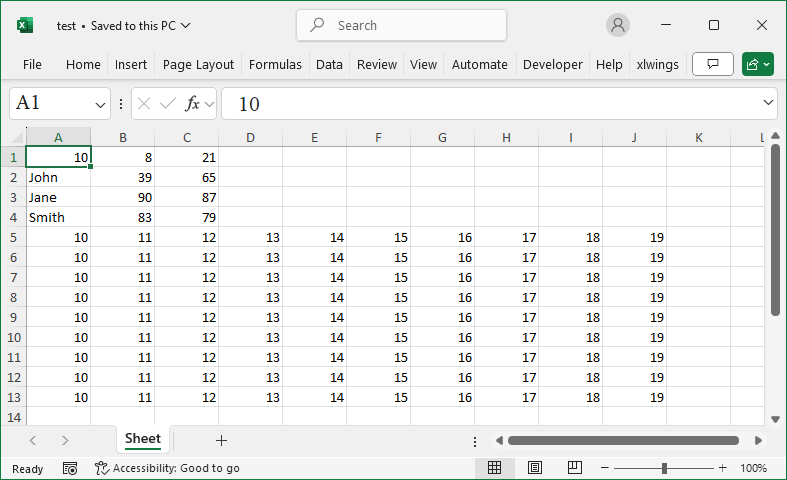Viewport: 787px width, 480px height.
Task: Click the Select All triangle corner
Action: tap(18, 137)
